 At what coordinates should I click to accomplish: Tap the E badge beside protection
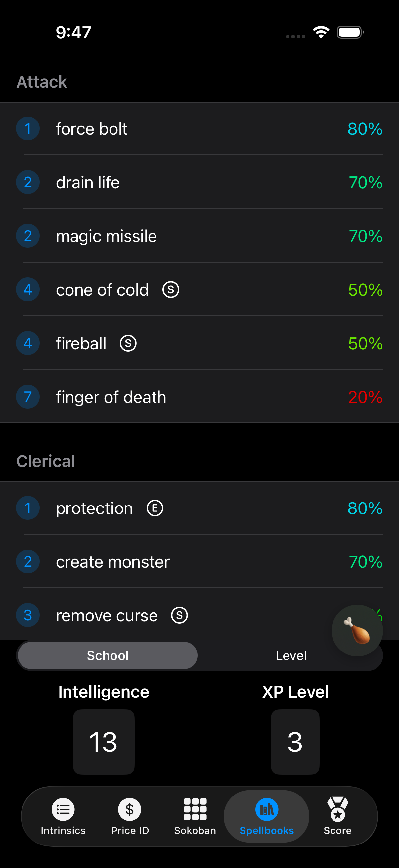click(x=155, y=508)
